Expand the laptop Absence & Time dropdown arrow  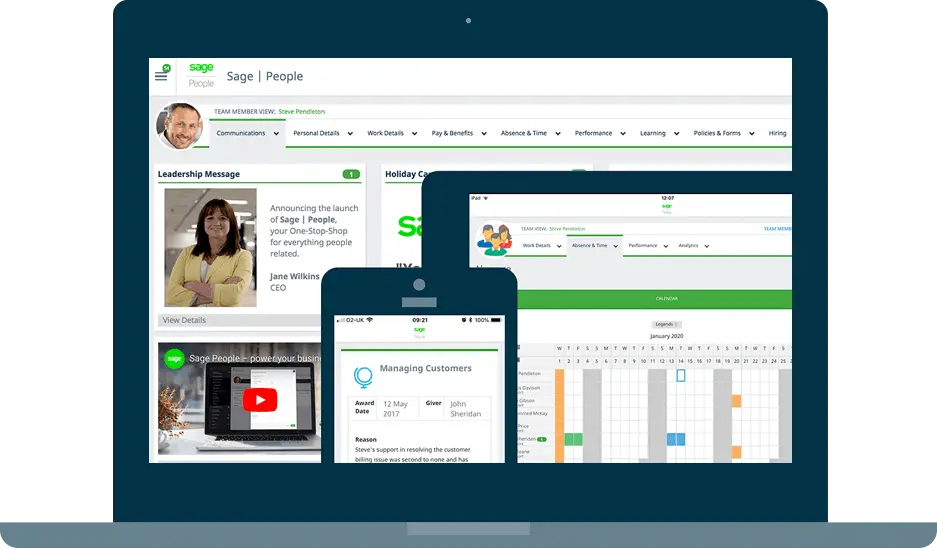pos(558,134)
